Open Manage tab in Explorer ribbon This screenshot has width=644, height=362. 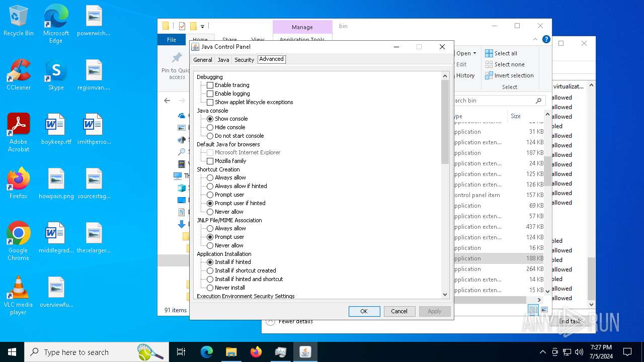tap(302, 27)
